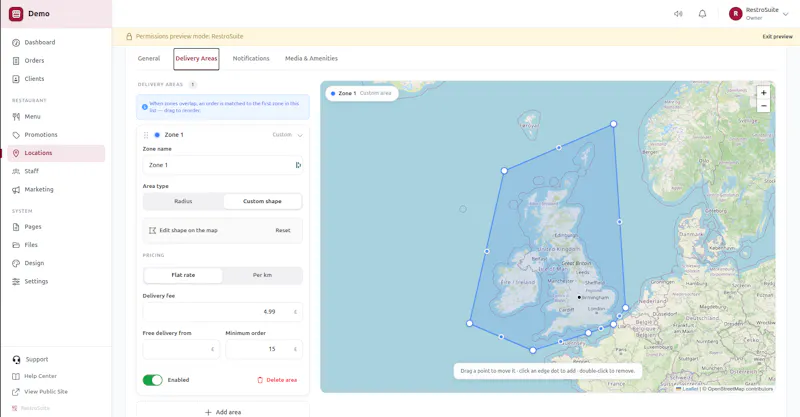This screenshot has width=800, height=417.
Task: Click the Delivery fee field
Action: coord(222,312)
